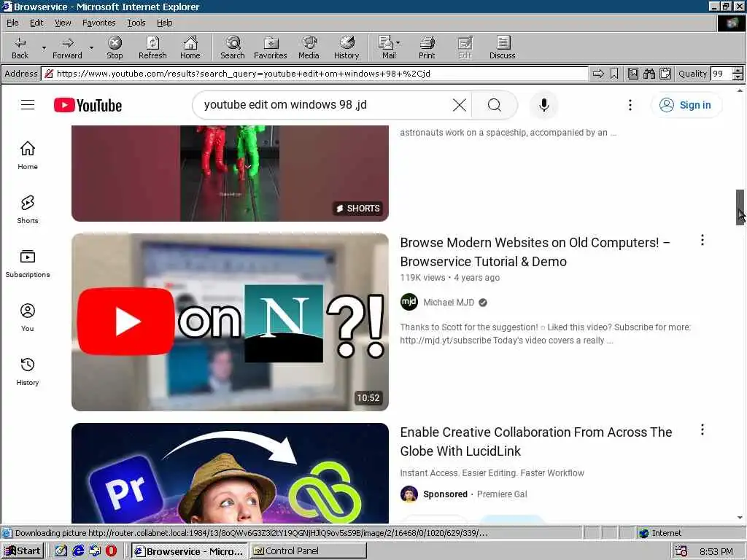Open options menu for the LucidLink ad
Screen dimensions: 747x560
(x=703, y=429)
